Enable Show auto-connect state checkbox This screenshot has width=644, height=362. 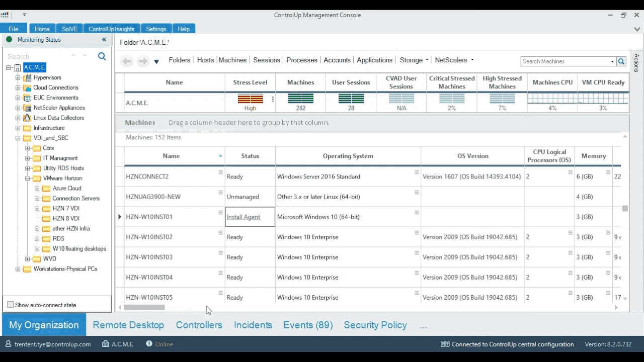(11, 305)
